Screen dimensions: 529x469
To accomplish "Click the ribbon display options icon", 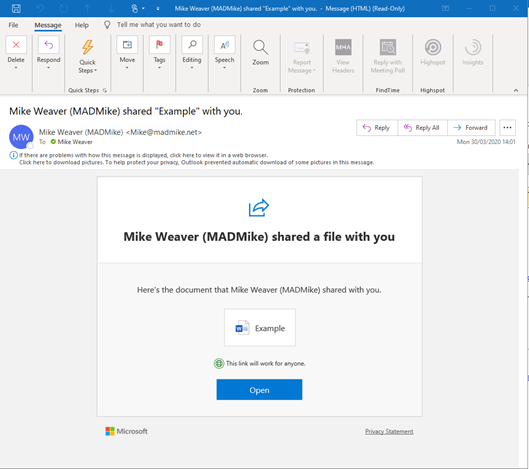I will coord(445,8).
